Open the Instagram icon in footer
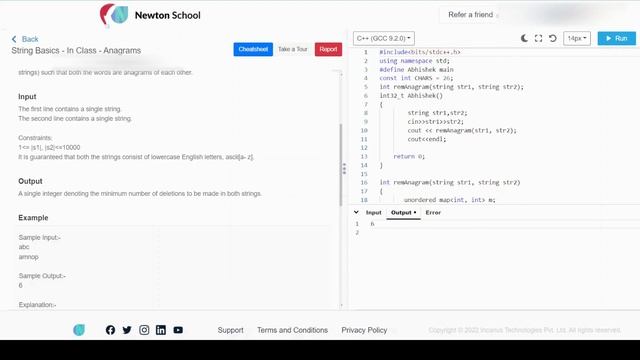 point(144,330)
